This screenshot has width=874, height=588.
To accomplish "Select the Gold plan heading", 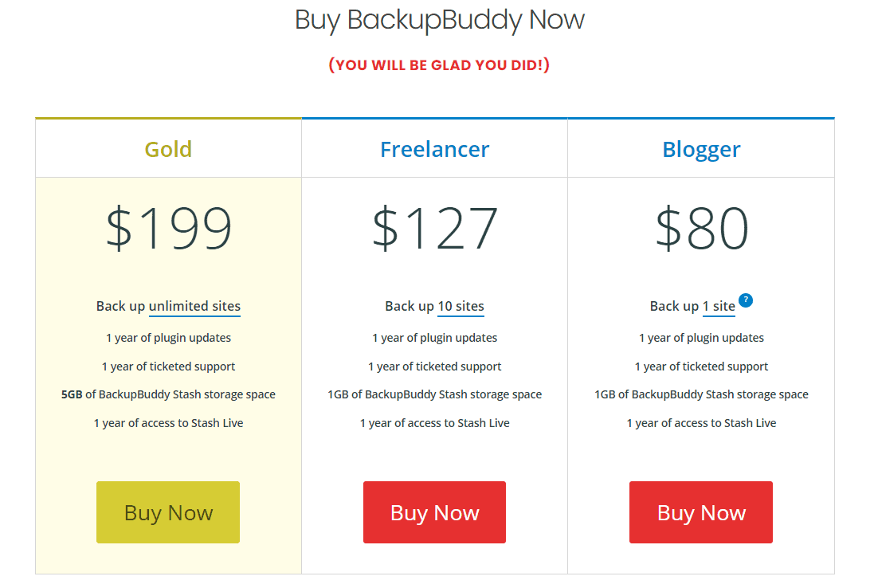I will pos(168,149).
